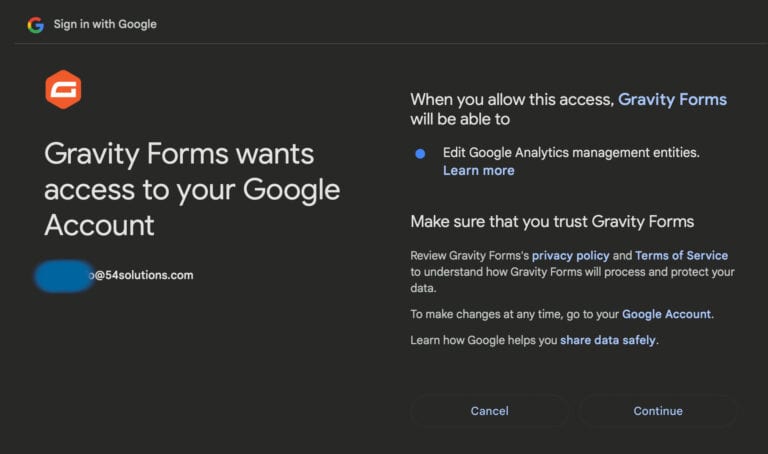Open the Gravity Forms app link
The image size is (768, 454).
(672, 99)
